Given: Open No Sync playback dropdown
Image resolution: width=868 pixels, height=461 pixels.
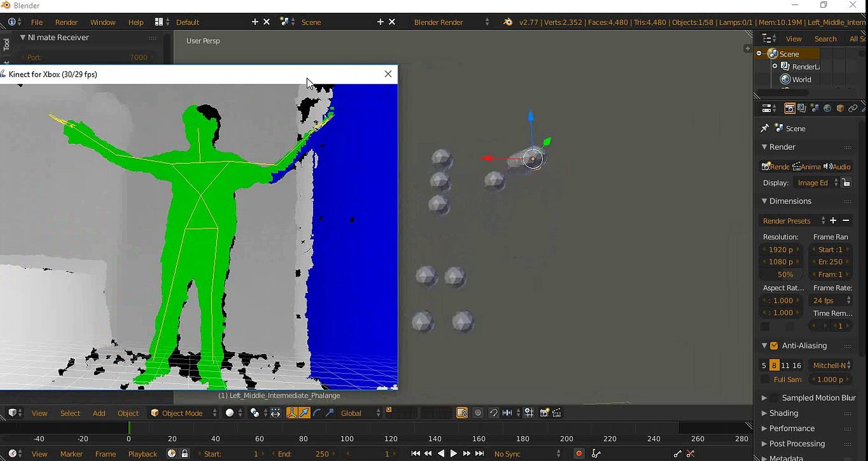Looking at the screenshot, I should [527, 453].
